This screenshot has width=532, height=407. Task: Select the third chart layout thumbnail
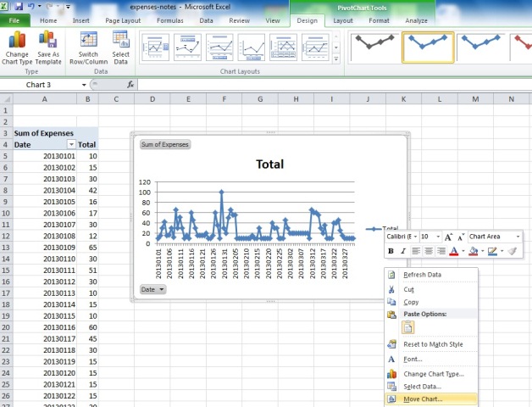click(x=219, y=47)
